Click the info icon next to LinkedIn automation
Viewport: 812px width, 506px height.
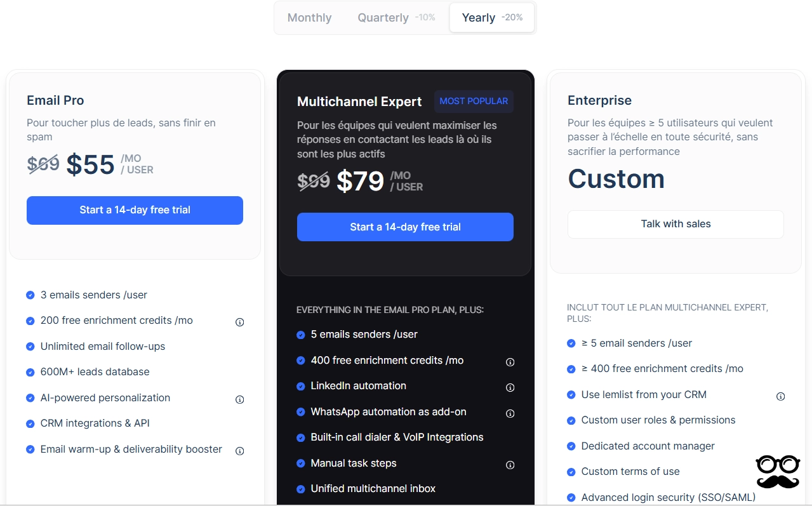[x=510, y=387]
